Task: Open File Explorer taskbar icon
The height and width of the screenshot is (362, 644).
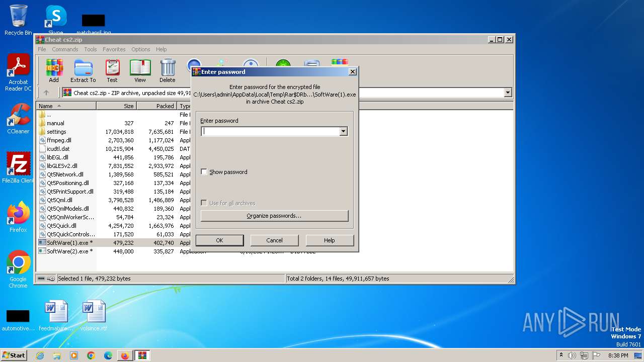Action: pyautogui.click(x=57, y=355)
